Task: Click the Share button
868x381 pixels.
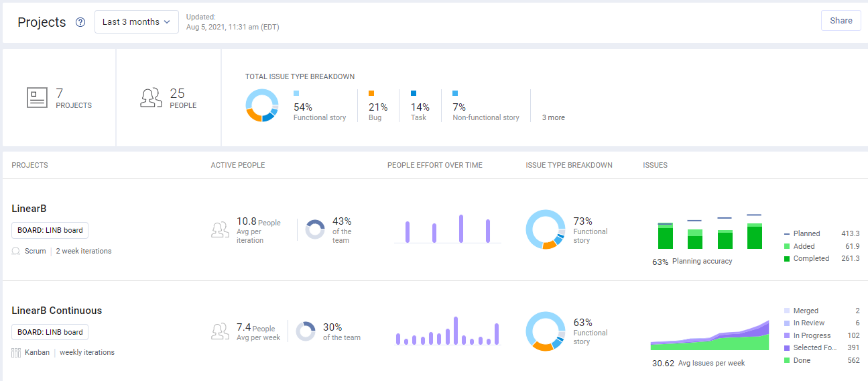Action: click(841, 21)
